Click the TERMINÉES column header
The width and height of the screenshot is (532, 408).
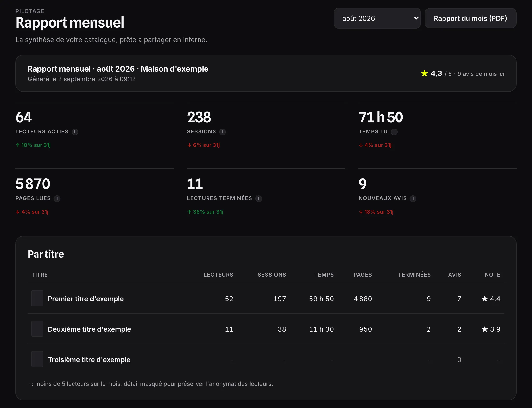414,275
